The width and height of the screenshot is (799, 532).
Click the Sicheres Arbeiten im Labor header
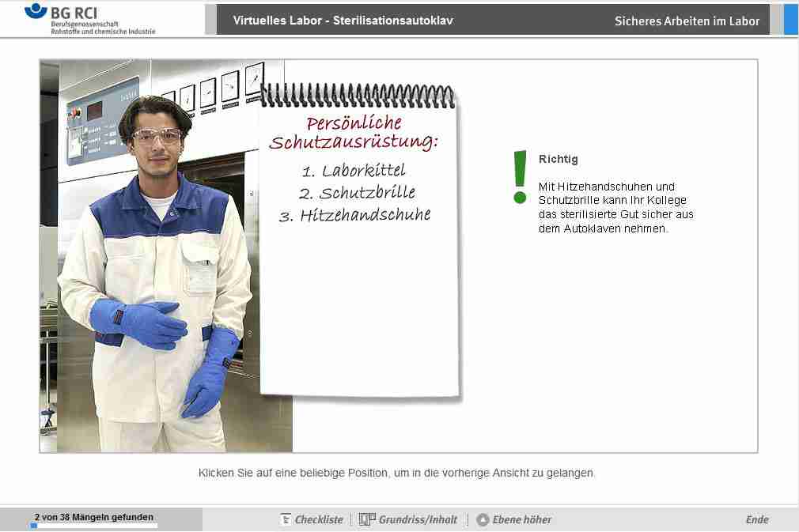pos(686,21)
